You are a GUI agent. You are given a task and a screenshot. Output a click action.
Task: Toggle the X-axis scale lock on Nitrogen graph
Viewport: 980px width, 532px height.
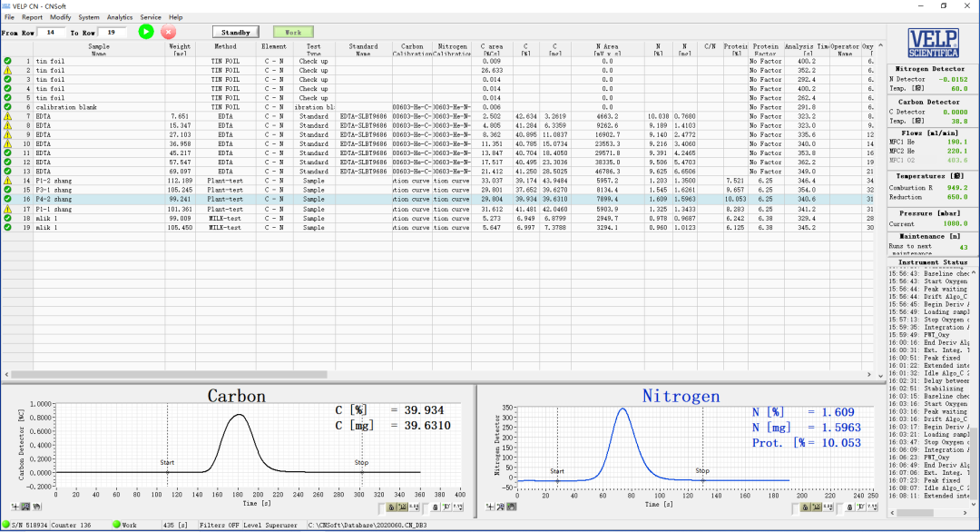[805, 507]
